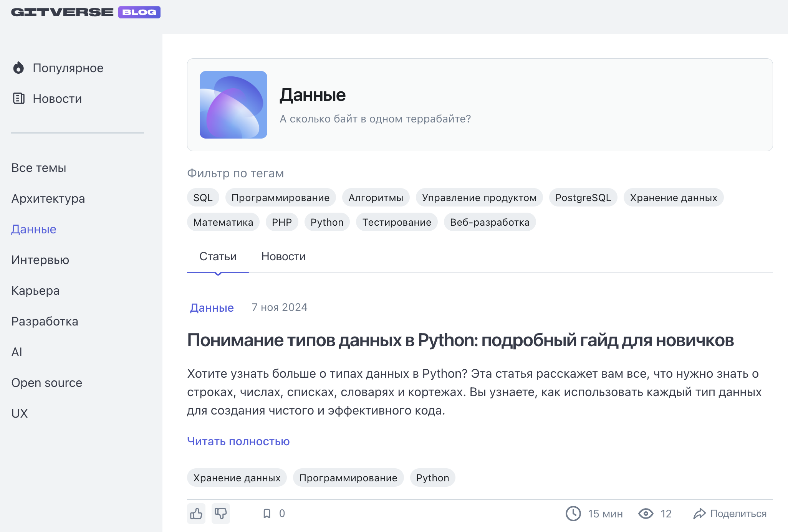Viewport: 788px width, 532px height.
Task: Click the Хранение данных tag under the article
Action: 237,477
